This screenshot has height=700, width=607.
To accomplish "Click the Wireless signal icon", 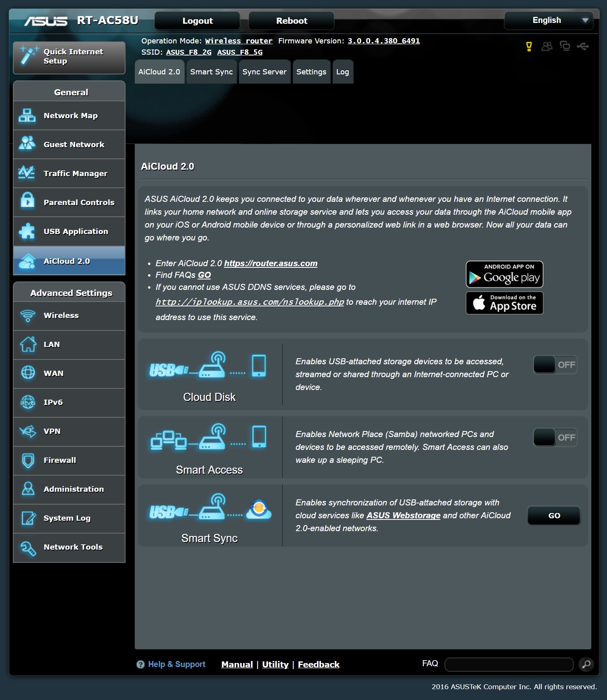I will point(28,316).
